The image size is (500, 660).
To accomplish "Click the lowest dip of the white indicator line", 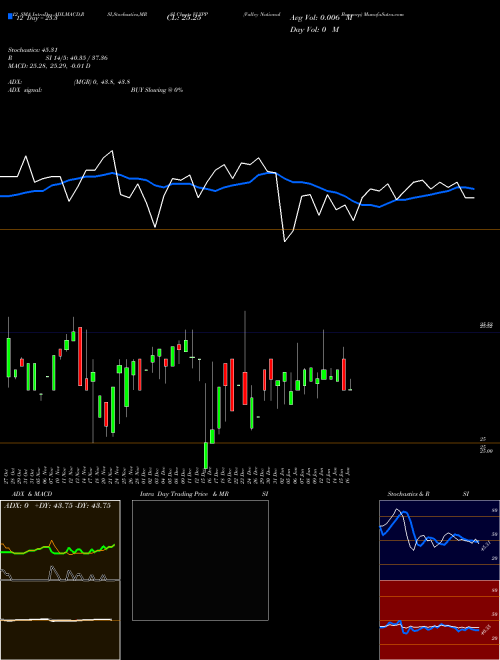I will (x=285, y=241).
